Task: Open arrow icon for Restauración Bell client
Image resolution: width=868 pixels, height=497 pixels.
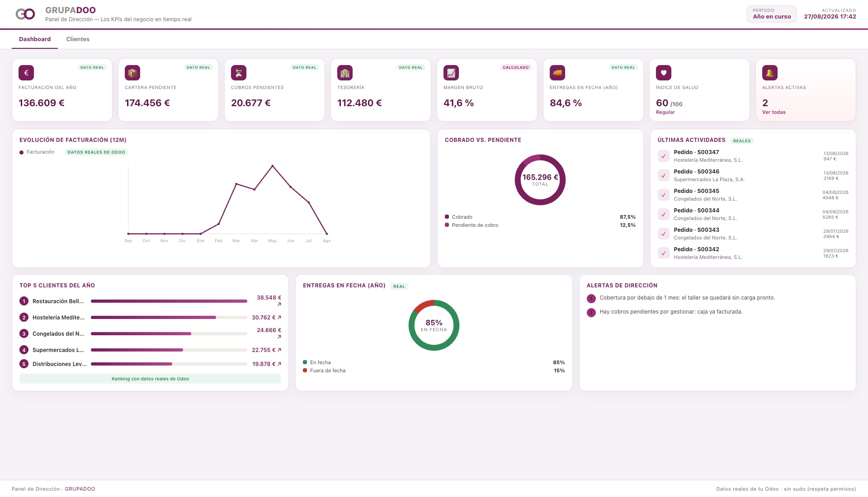Action: coord(279,304)
